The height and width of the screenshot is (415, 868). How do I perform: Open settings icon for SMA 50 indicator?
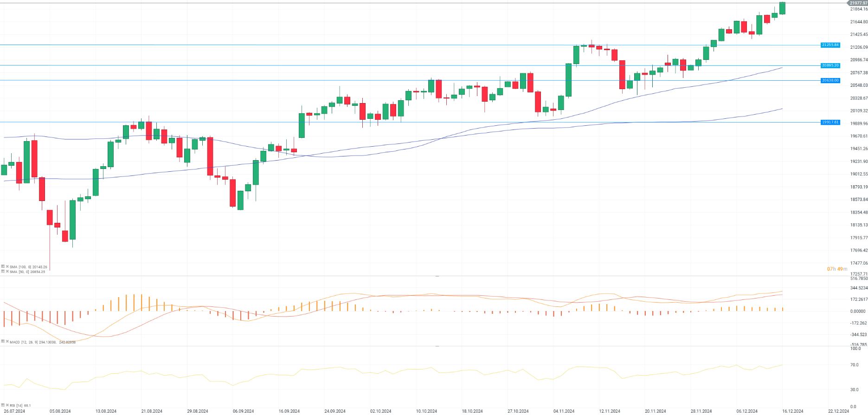coord(3,272)
